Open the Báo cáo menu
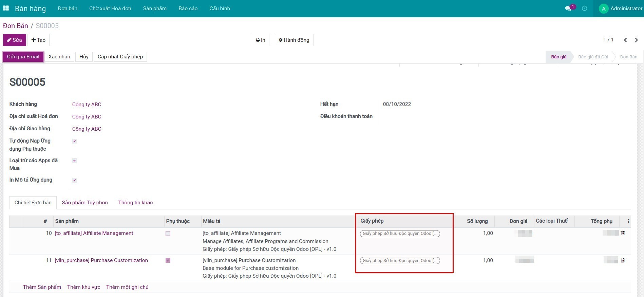Image resolution: width=644 pixels, height=297 pixels. (x=188, y=8)
